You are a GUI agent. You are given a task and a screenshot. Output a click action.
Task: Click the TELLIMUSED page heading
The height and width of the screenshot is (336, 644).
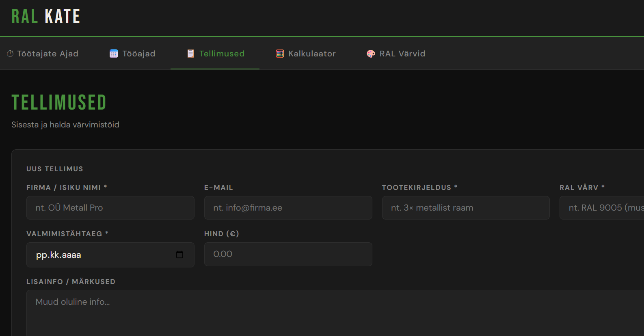tap(59, 102)
